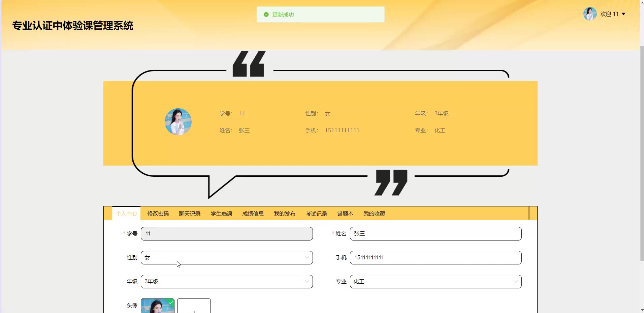Click the green success icon in 更新成功 message

[x=266, y=15]
